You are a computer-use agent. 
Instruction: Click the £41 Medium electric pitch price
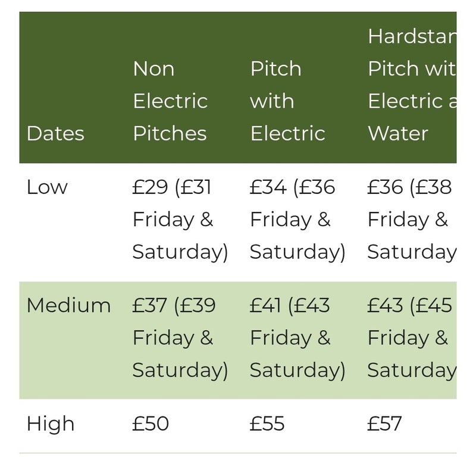click(265, 306)
